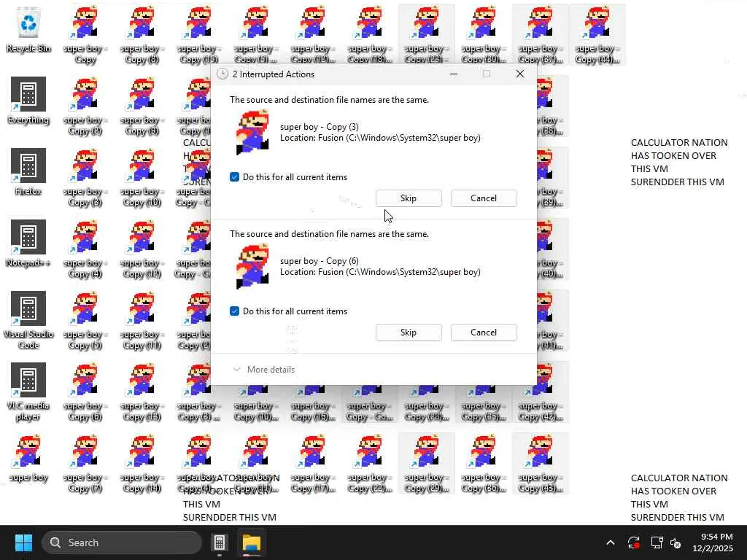The width and height of the screenshot is (747, 560).
Task: Select desktop shortcut super boy - Copy (16)
Action: tap(313, 404)
